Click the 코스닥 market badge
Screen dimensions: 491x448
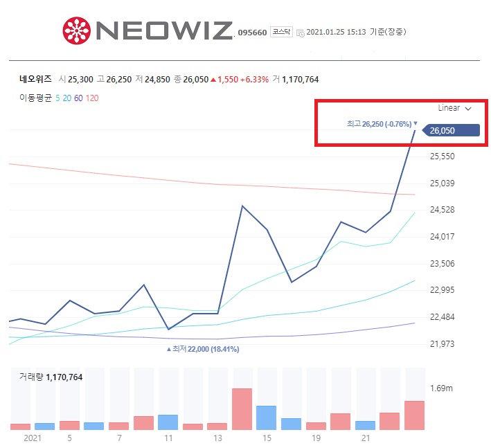281,32
